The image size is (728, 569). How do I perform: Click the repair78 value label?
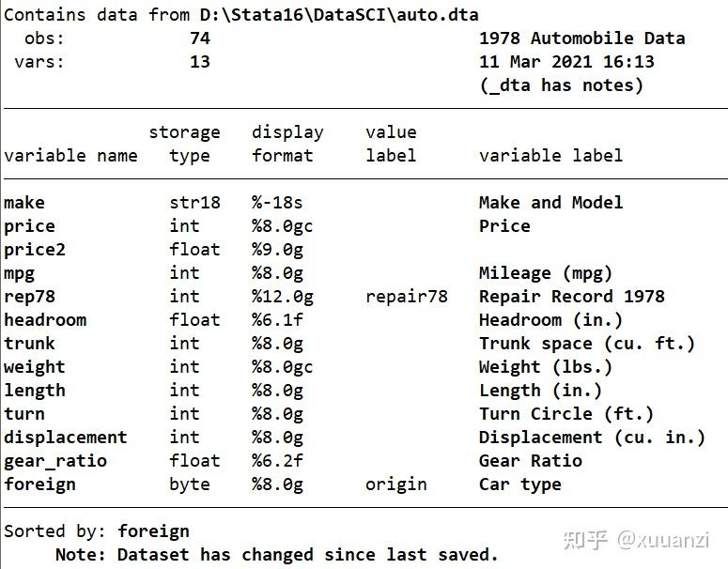pyautogui.click(x=407, y=297)
